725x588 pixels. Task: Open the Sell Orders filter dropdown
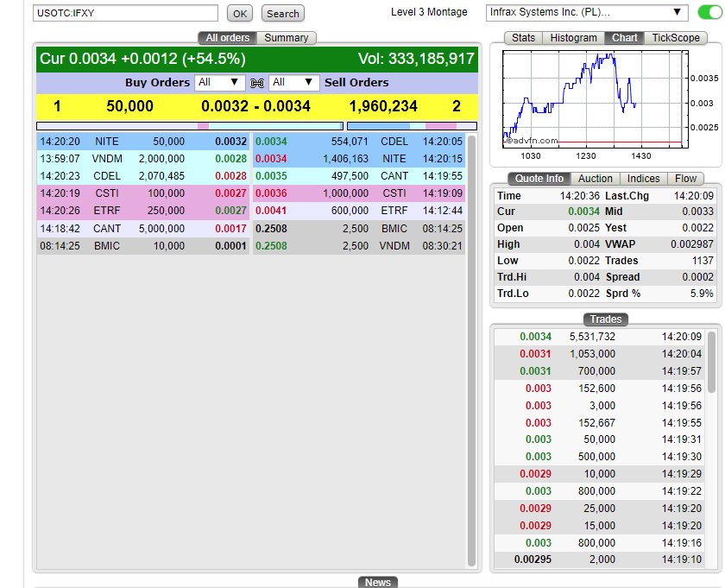click(293, 82)
